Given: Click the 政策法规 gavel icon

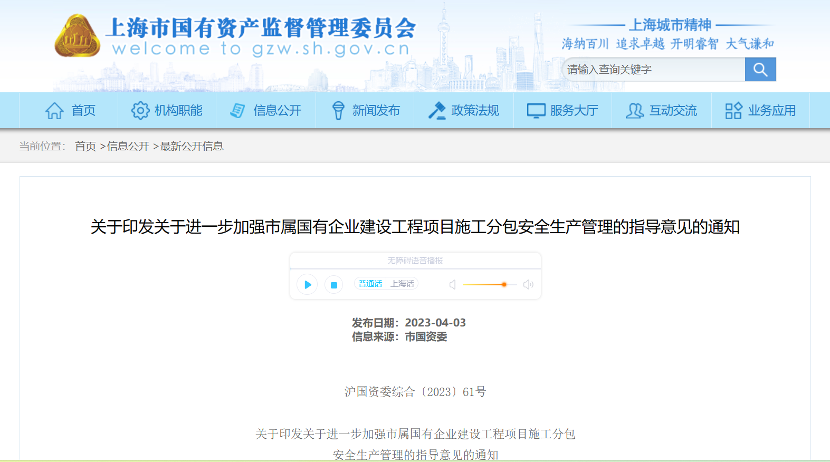Looking at the screenshot, I should pyautogui.click(x=437, y=110).
